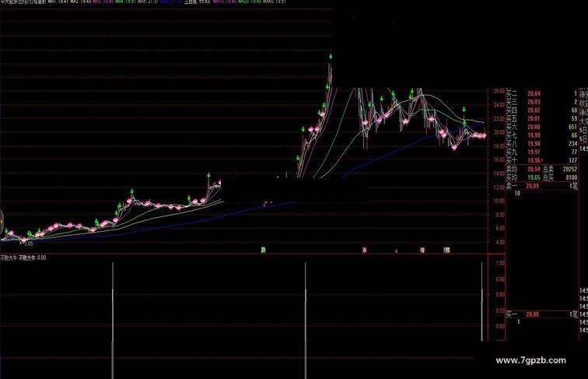Select order book price 20.01
The height and width of the screenshot is (379, 588).
534,119
